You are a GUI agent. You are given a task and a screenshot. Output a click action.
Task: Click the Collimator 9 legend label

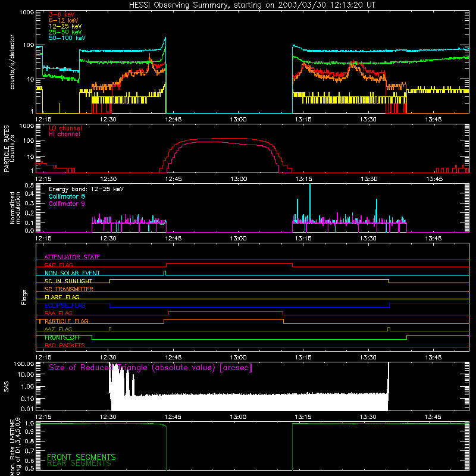tap(67, 203)
